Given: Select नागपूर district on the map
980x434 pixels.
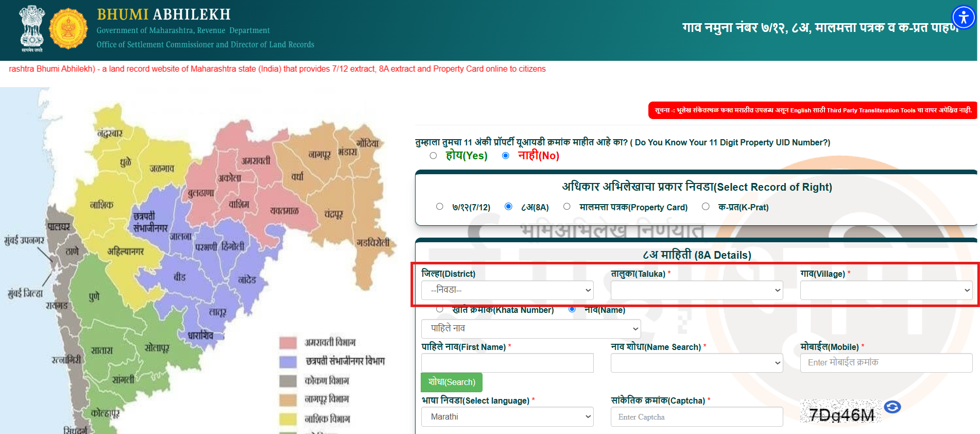Looking at the screenshot, I should pos(319,154).
